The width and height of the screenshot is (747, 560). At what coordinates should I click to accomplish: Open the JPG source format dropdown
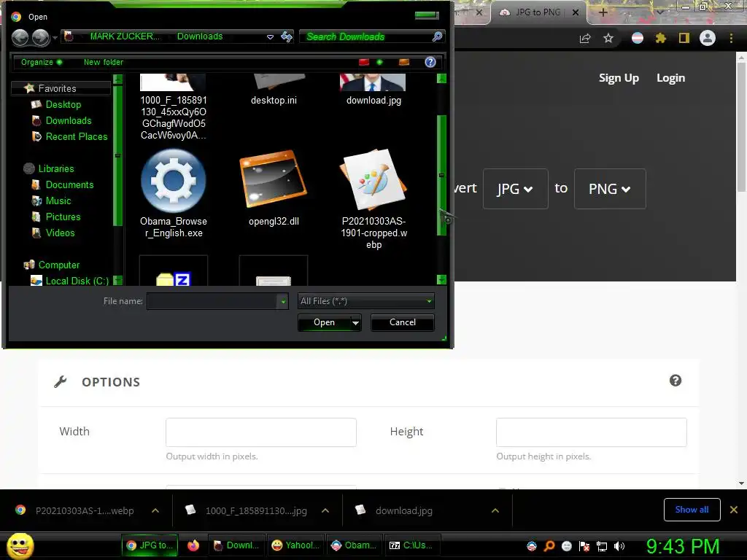pyautogui.click(x=515, y=189)
